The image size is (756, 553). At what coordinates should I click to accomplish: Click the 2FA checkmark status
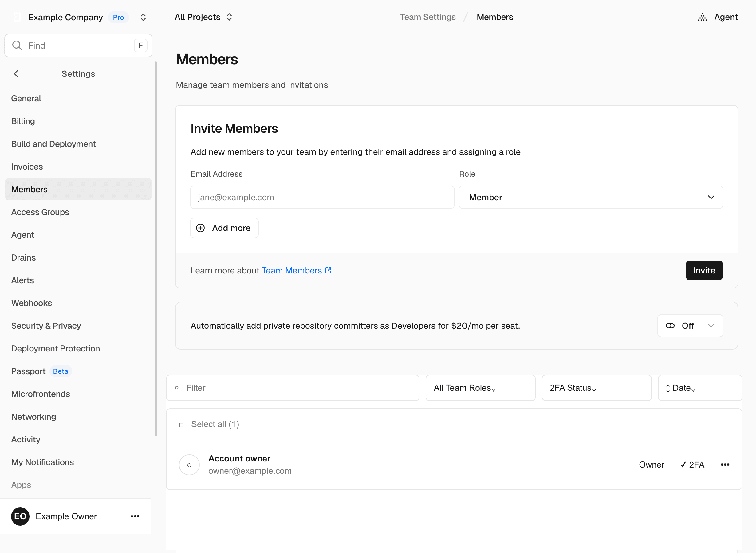692,465
